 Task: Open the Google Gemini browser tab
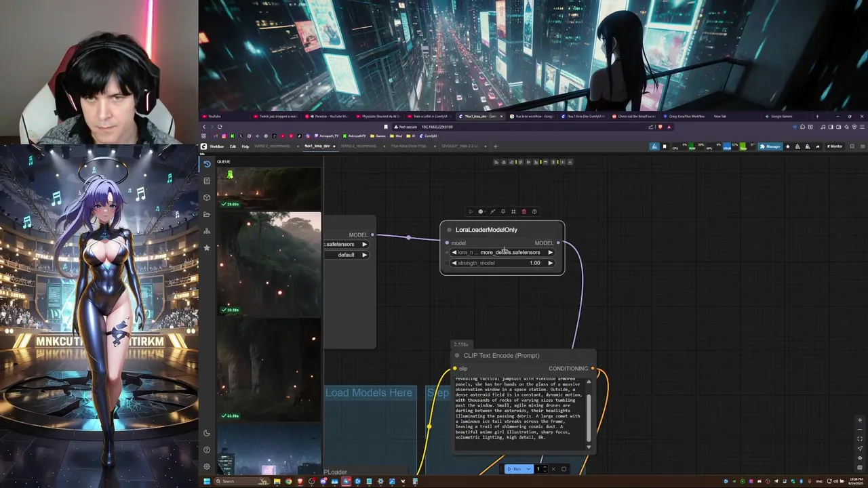coord(781,116)
